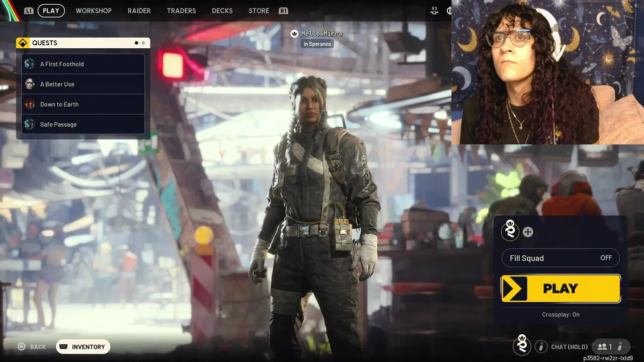Open the STORE tab
This screenshot has height=362, width=644.
coord(259,11)
